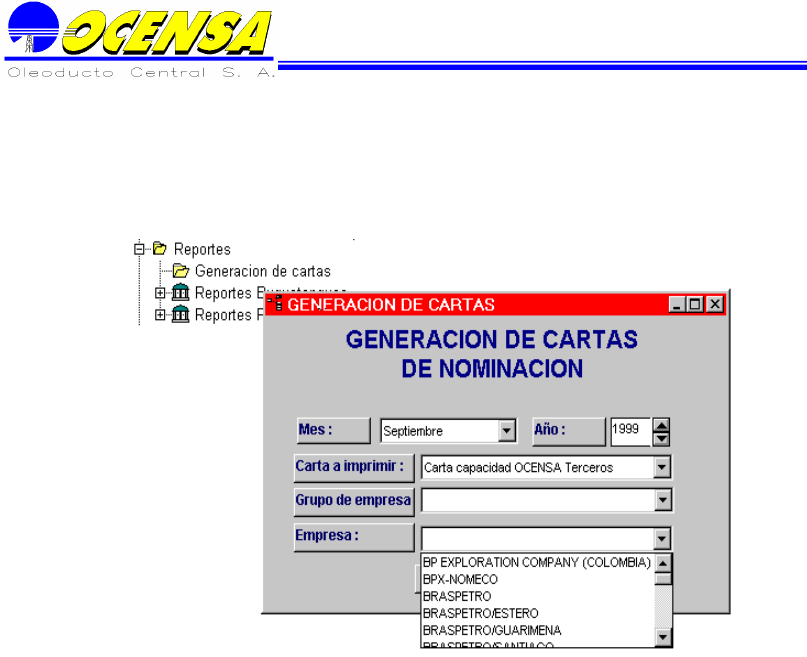
Task: Click the Empresa label button
Action: 354,537
